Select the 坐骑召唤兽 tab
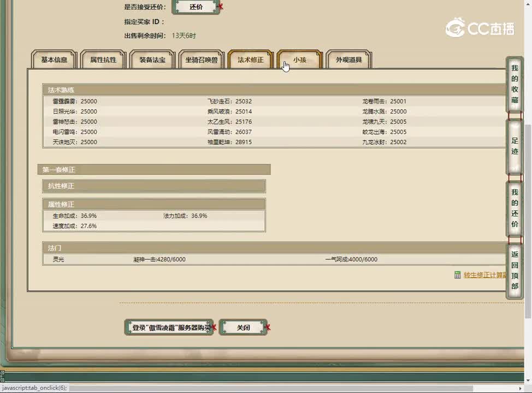 click(x=201, y=59)
